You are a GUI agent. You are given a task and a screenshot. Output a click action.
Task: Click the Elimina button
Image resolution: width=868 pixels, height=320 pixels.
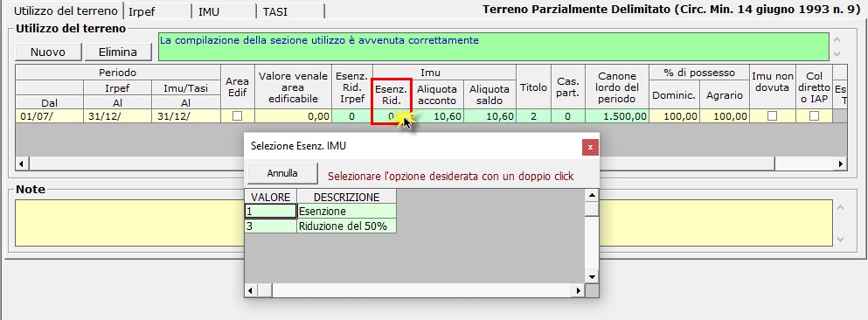click(x=118, y=52)
